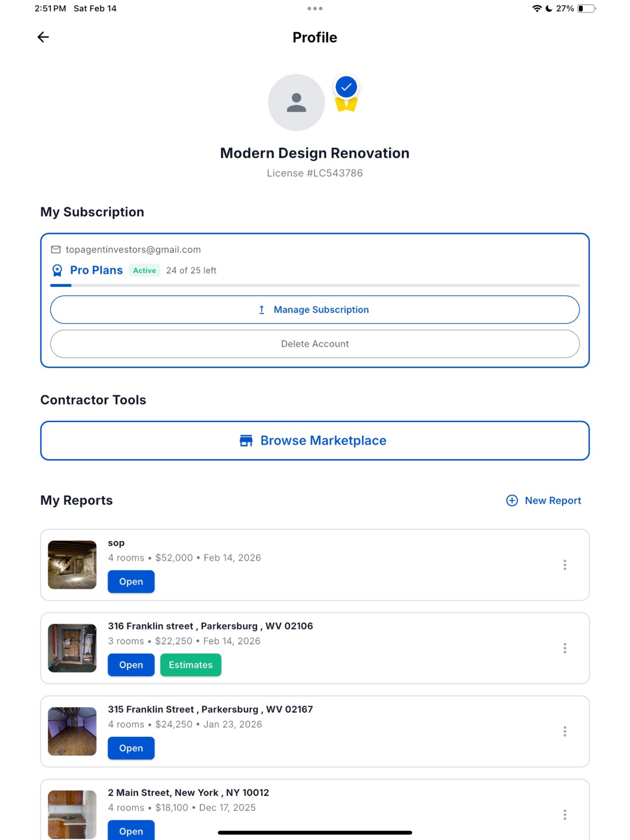Tap the marketplace storefront icon
The image size is (630, 840).
click(x=246, y=441)
